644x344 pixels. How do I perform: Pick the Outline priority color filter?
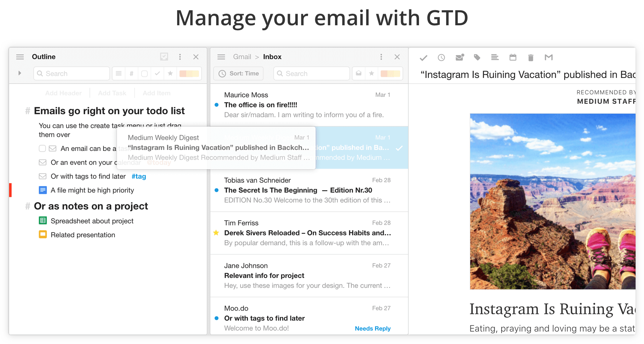(x=189, y=73)
